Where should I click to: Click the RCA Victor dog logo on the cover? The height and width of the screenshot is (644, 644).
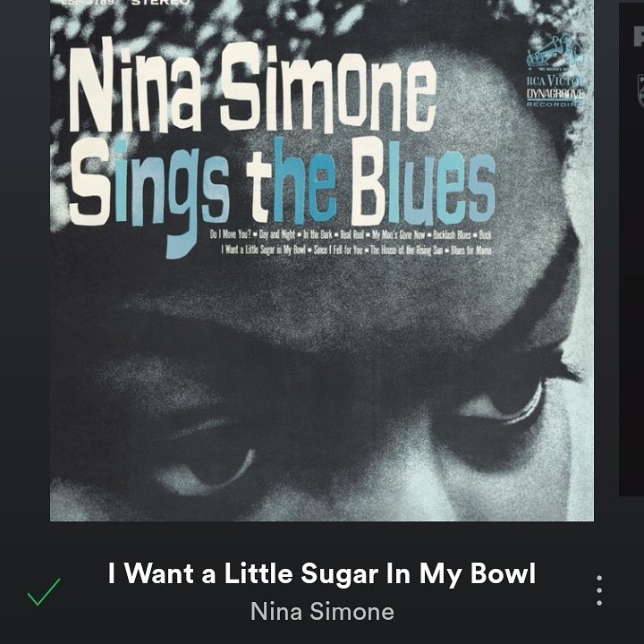555,52
